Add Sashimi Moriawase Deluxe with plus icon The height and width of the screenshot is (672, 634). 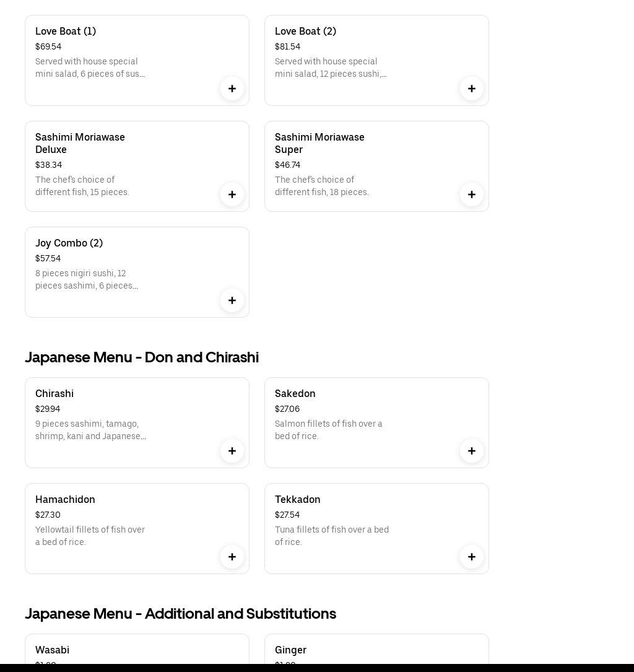[x=232, y=194]
